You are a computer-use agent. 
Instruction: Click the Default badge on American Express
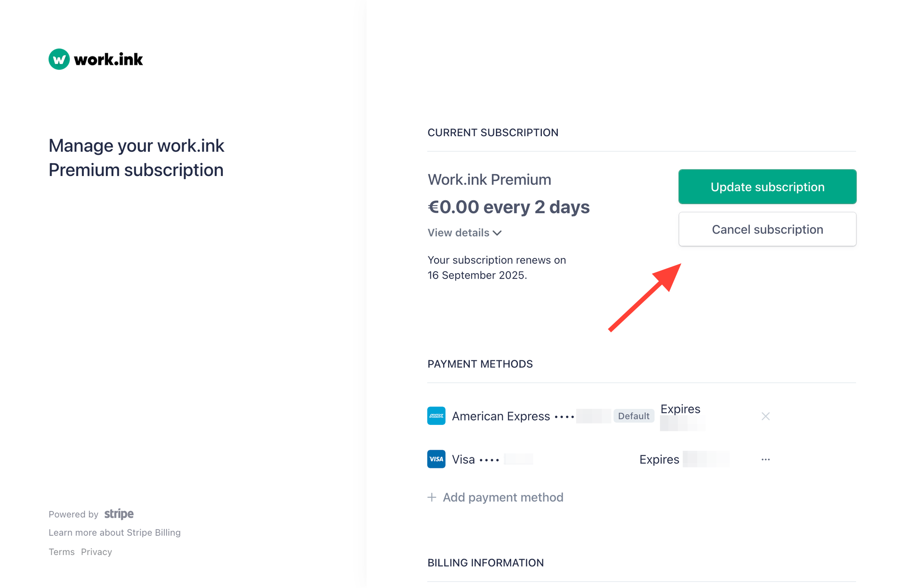point(633,416)
